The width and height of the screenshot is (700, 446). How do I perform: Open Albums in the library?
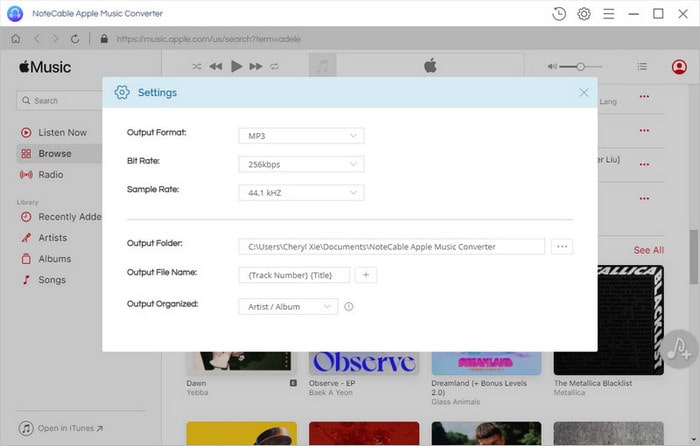coord(46,258)
